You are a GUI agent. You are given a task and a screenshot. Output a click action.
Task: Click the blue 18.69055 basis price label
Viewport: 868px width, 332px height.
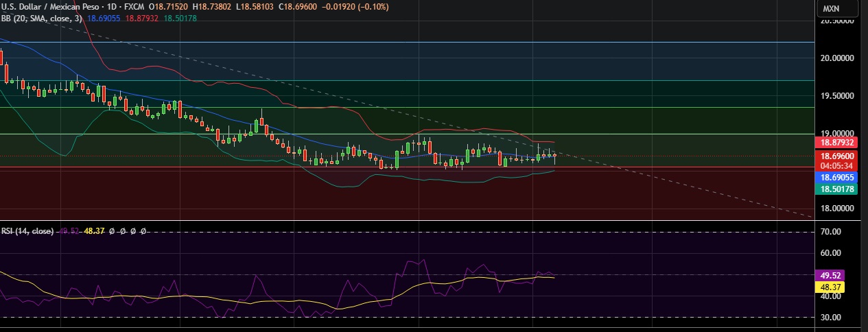[x=836, y=176]
